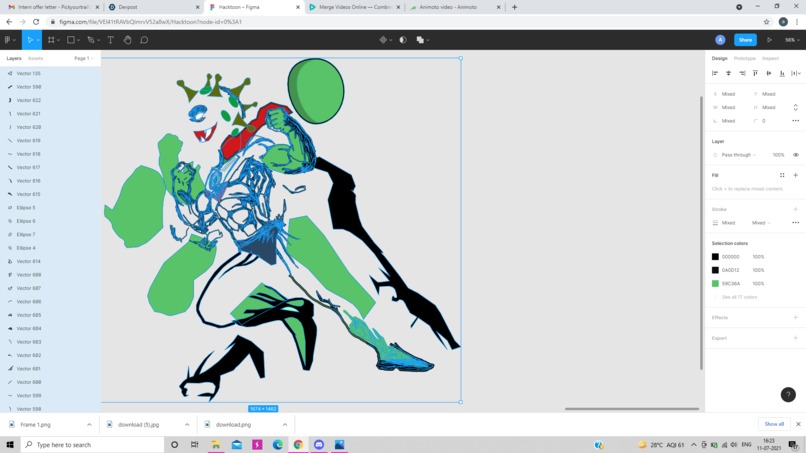Select Vector 135 layer
The image size is (806, 453).
click(x=50, y=74)
